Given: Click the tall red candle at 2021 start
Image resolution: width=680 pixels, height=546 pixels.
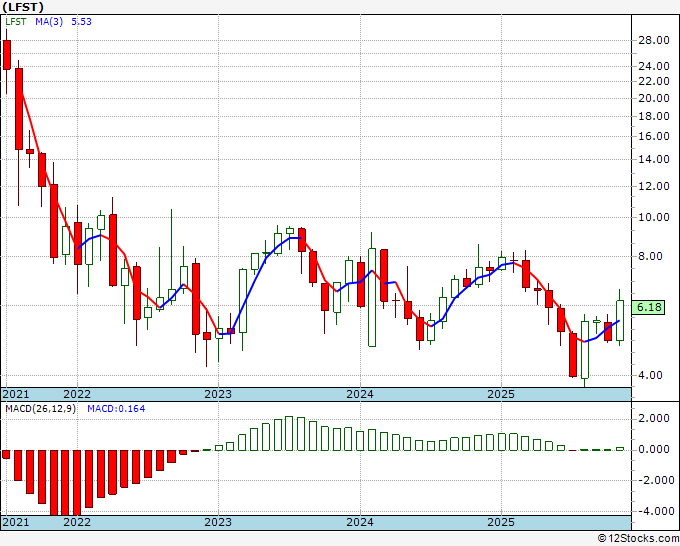Looking at the screenshot, I should coord(7,55).
